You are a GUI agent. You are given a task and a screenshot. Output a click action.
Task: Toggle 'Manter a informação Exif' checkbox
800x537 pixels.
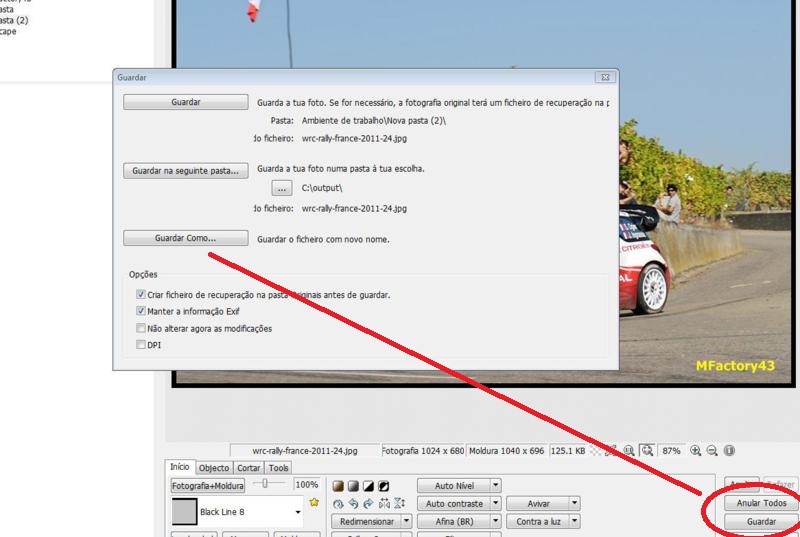141,311
